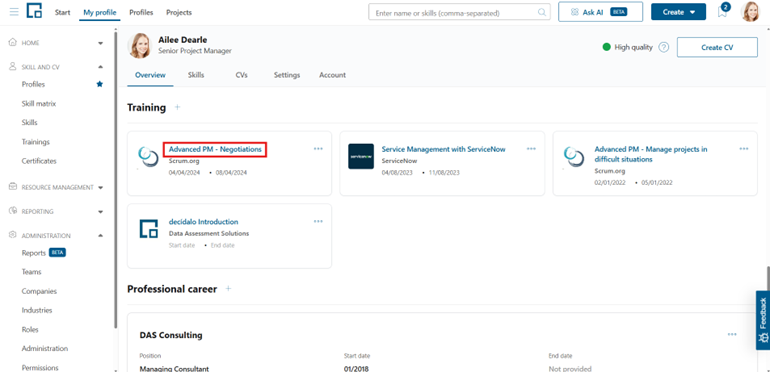The width and height of the screenshot is (770, 372).
Task: Click the Administration sidebar icon
Action: (x=13, y=235)
